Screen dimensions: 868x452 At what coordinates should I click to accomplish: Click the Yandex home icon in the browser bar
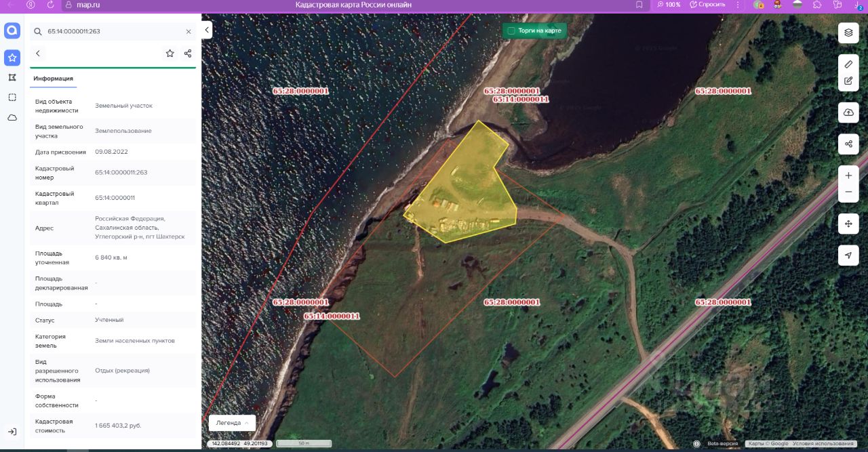point(31,5)
